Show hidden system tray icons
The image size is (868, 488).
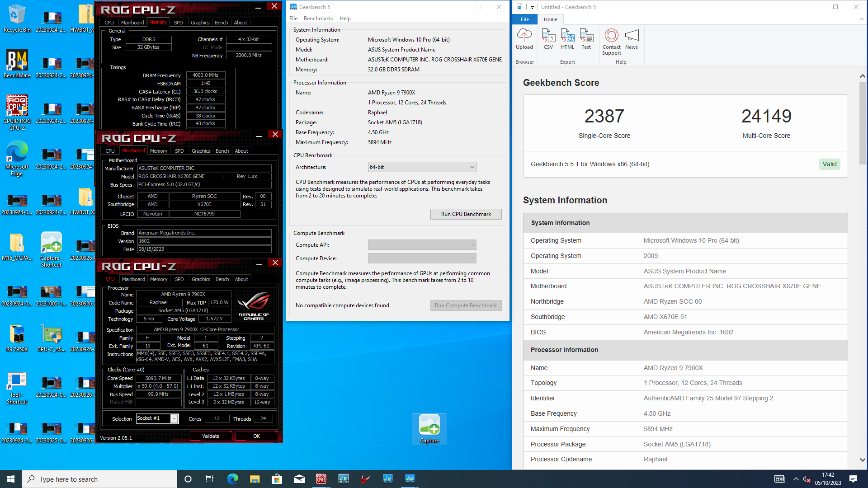click(796, 479)
